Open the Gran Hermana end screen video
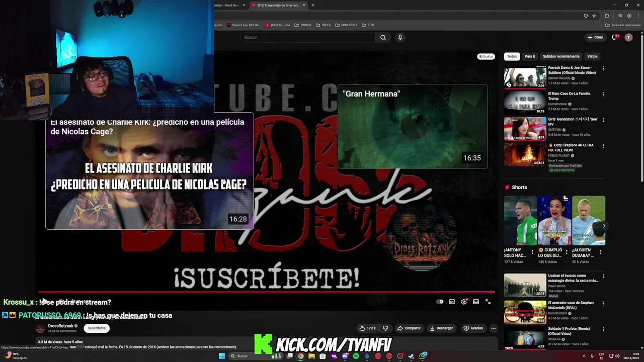 413,126
